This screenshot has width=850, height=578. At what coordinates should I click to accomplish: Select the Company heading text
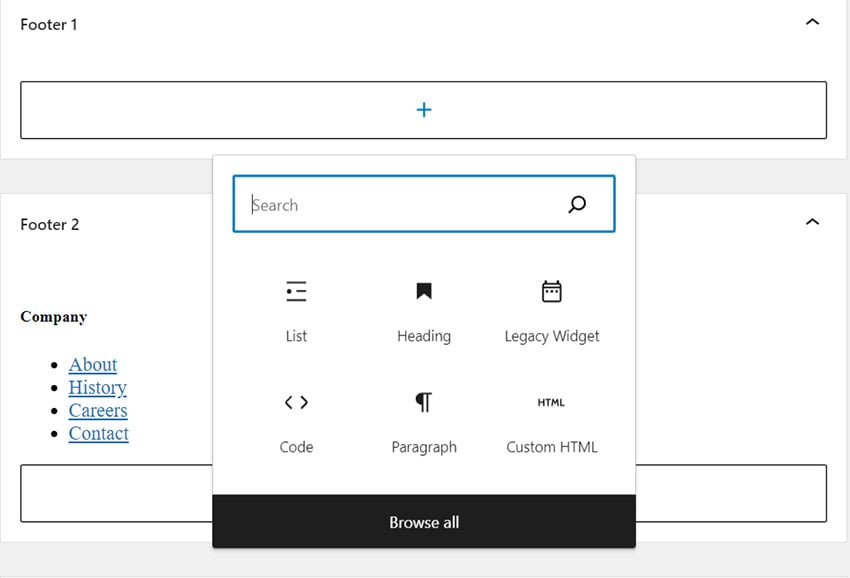(x=54, y=317)
